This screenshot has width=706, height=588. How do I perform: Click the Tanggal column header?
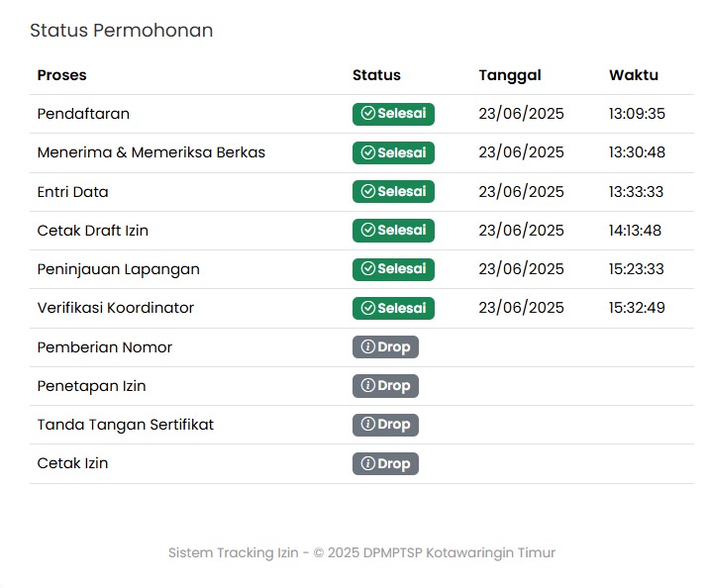(510, 75)
